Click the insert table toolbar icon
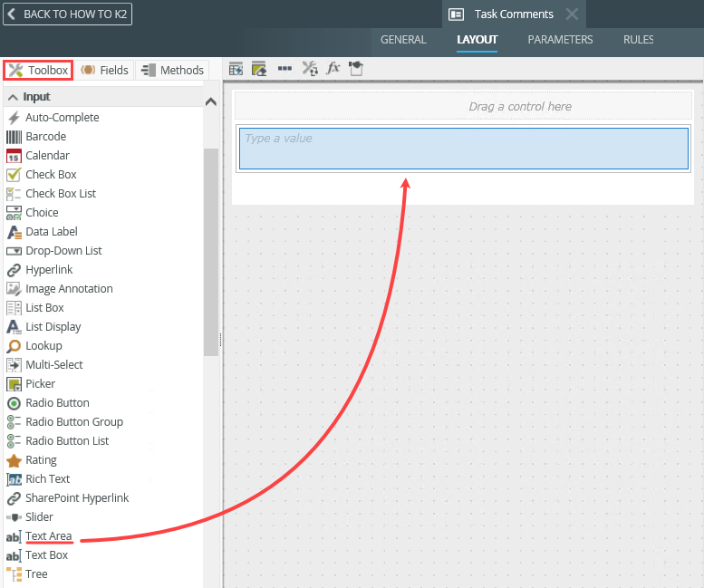This screenshot has width=704, height=588. [x=236, y=69]
